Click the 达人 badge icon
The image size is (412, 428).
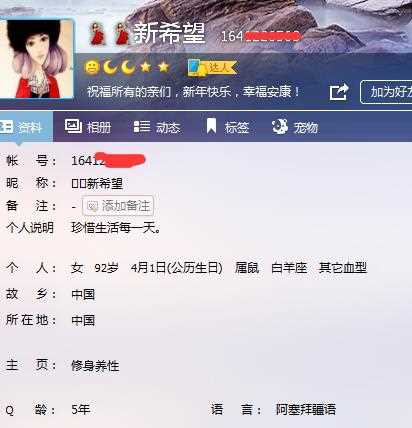point(212,68)
